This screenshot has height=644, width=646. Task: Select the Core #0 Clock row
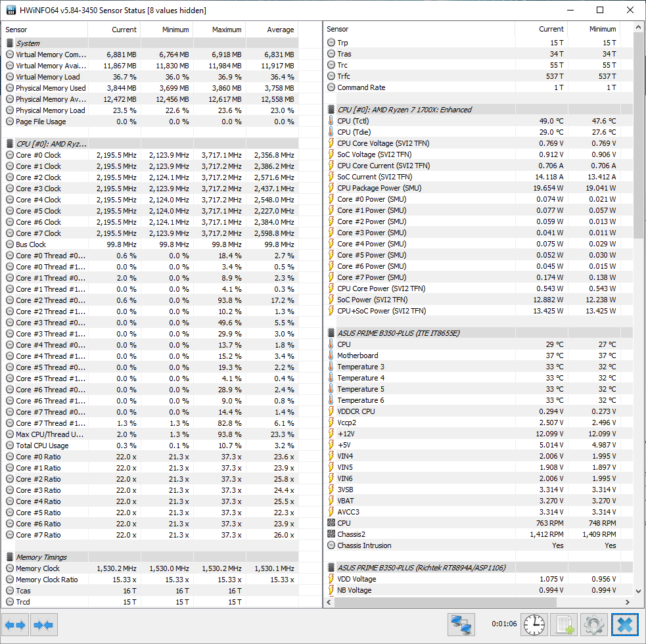tap(150, 155)
